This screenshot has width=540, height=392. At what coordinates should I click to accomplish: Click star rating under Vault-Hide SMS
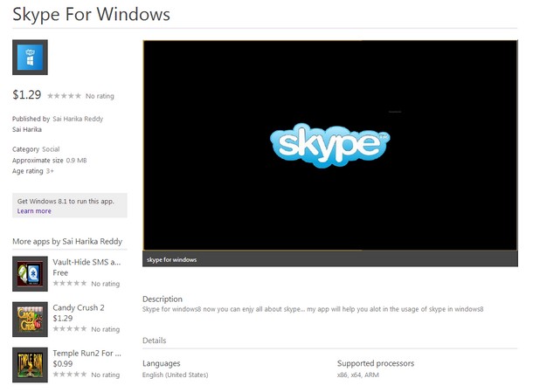70,283
